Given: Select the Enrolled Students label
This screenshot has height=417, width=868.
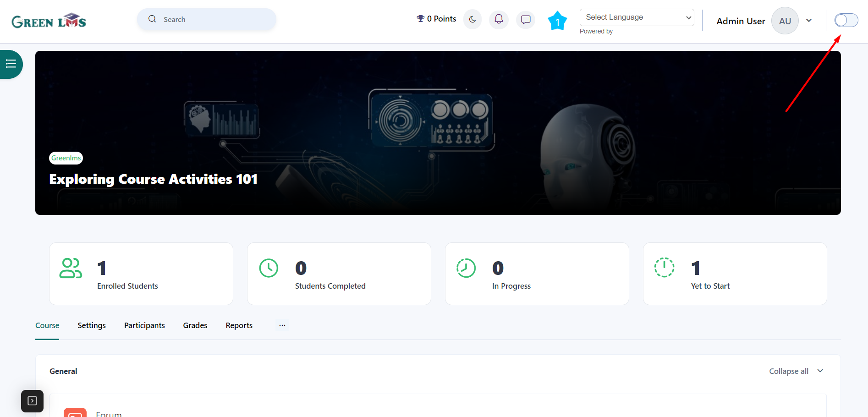Looking at the screenshot, I should pyautogui.click(x=127, y=286).
